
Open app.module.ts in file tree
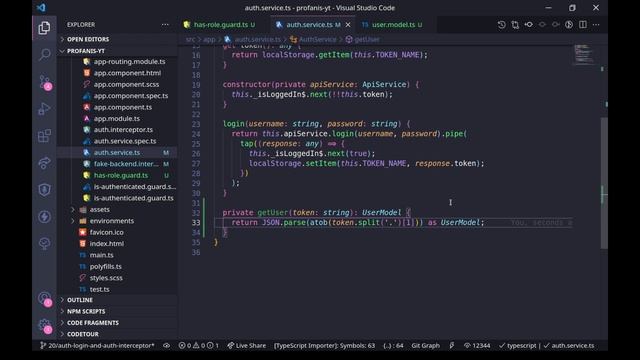117,118
